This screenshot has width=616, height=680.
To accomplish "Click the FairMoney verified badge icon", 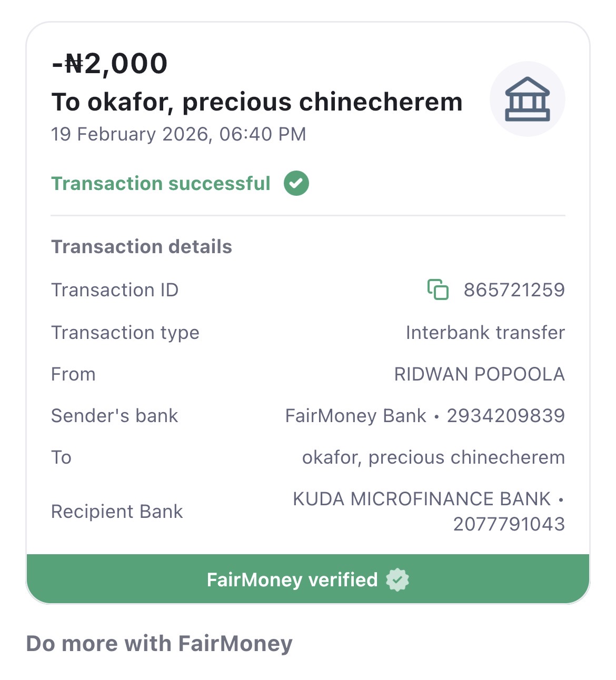I will click(x=398, y=579).
